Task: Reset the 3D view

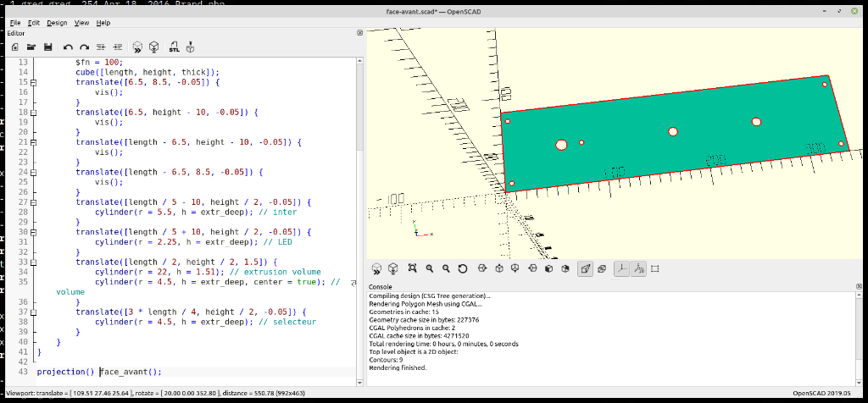Action: point(463,268)
